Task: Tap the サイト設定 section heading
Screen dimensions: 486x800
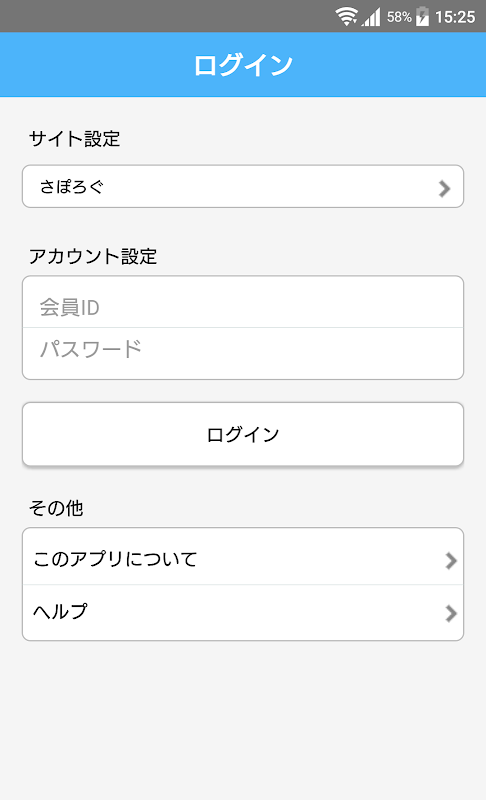Action: point(74,139)
